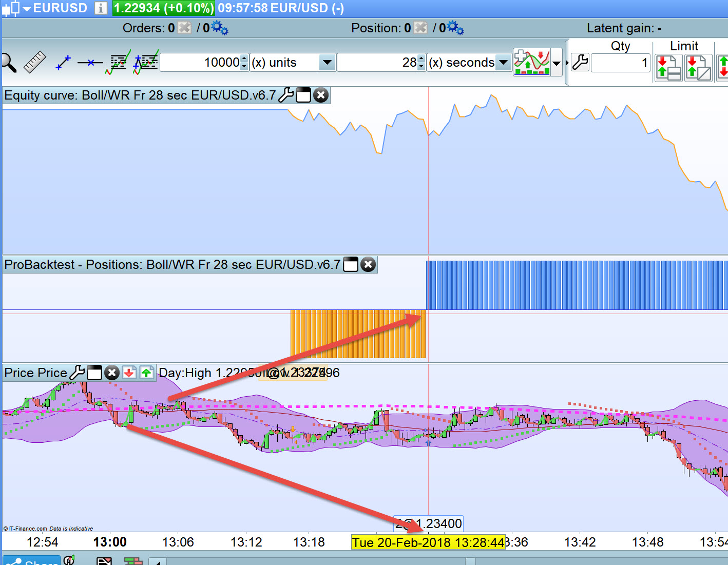Maximize the ProBacktest Positions panel

click(351, 265)
